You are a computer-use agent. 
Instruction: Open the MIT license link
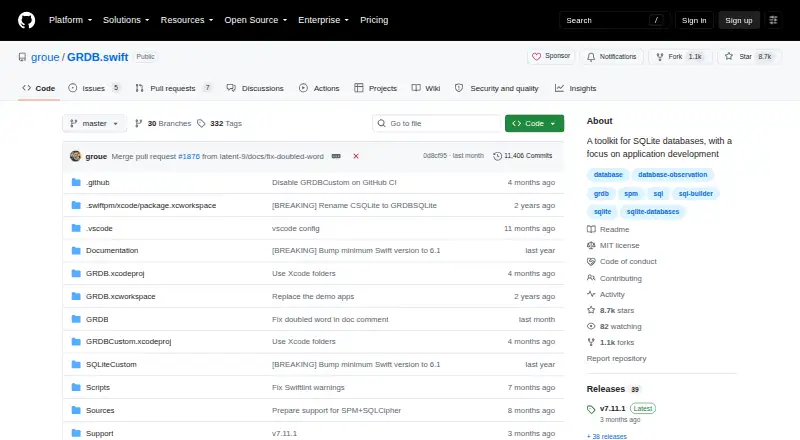tap(613, 246)
